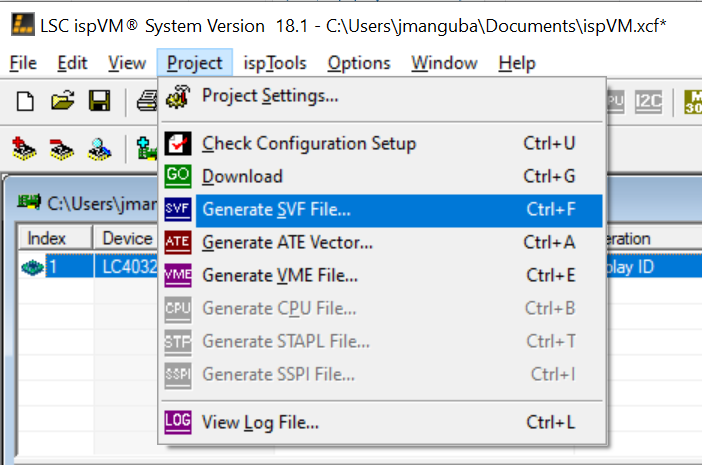This screenshot has width=702, height=465.
Task: Click the device chip icon in row 1
Action: pyautogui.click(x=33, y=268)
